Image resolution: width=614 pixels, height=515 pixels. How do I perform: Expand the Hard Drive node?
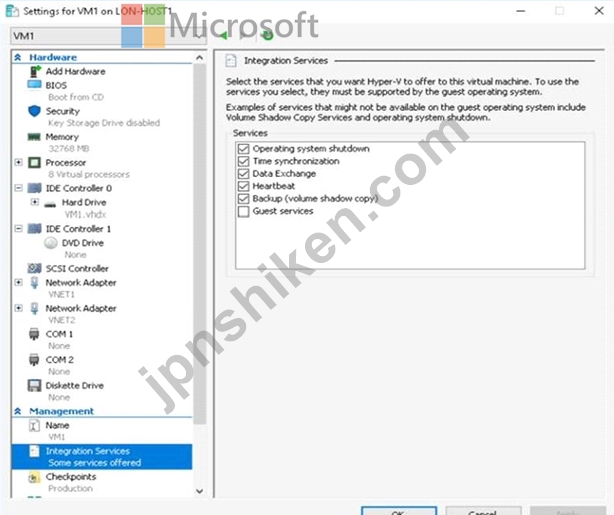point(34,202)
